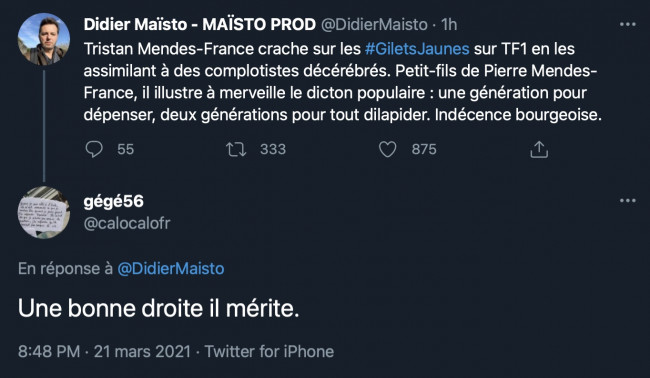Click the 875 likes count
This screenshot has height=378, width=650.
click(x=424, y=149)
